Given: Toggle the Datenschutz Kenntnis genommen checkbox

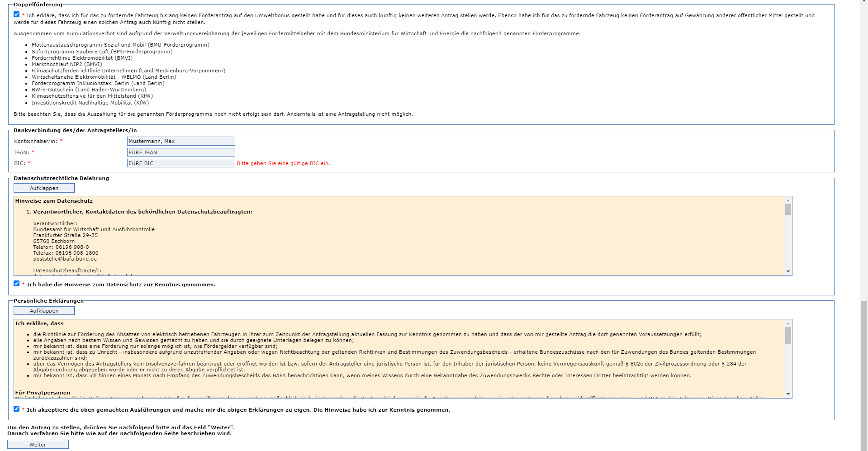Looking at the screenshot, I should click(17, 284).
